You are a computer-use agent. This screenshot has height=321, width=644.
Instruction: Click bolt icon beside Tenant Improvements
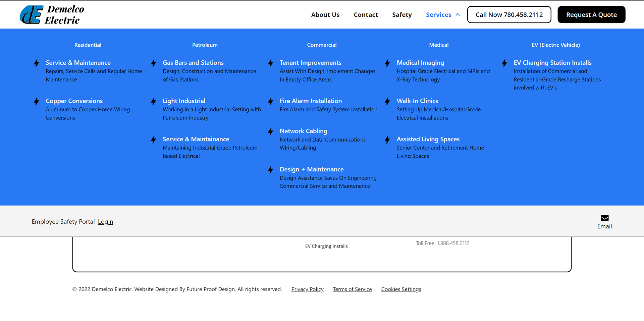click(x=271, y=63)
